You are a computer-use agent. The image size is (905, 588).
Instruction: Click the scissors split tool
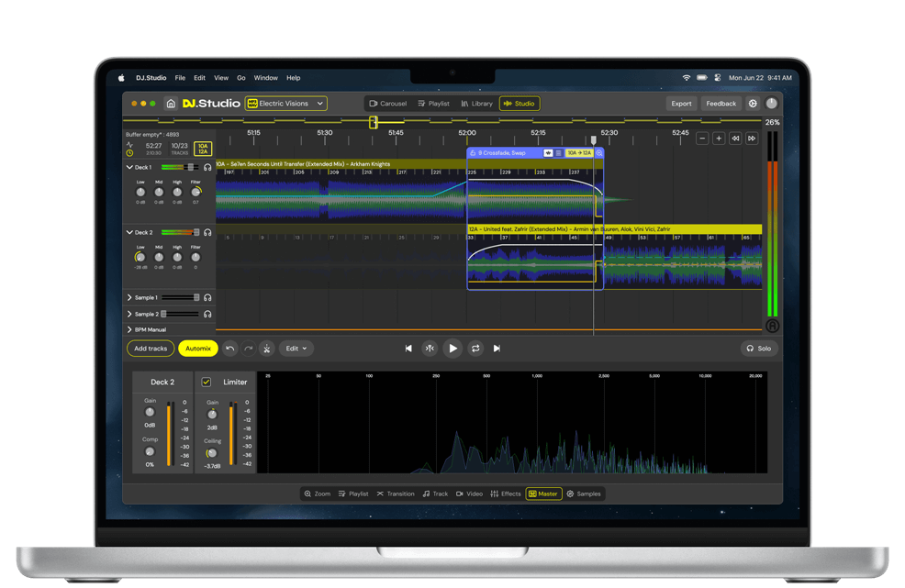click(266, 349)
